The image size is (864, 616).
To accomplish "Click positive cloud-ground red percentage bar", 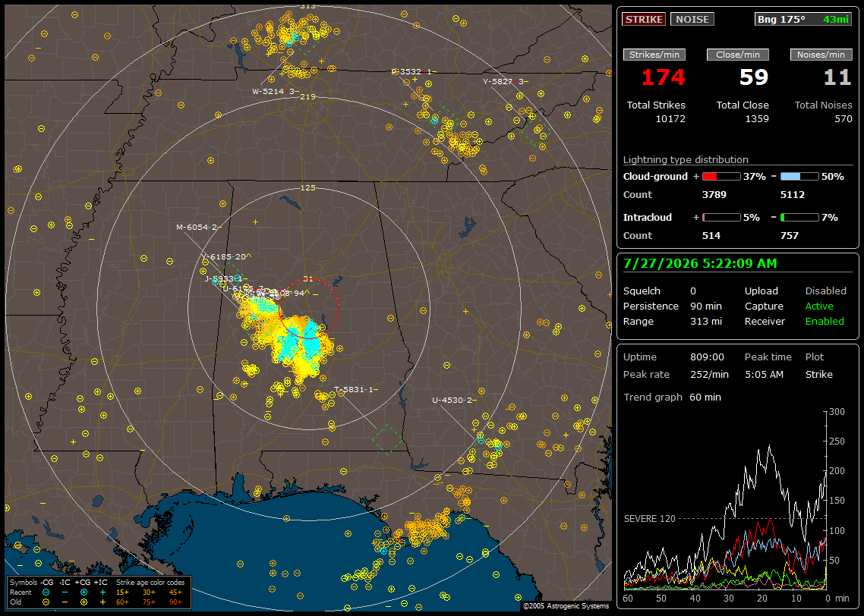I will [721, 177].
